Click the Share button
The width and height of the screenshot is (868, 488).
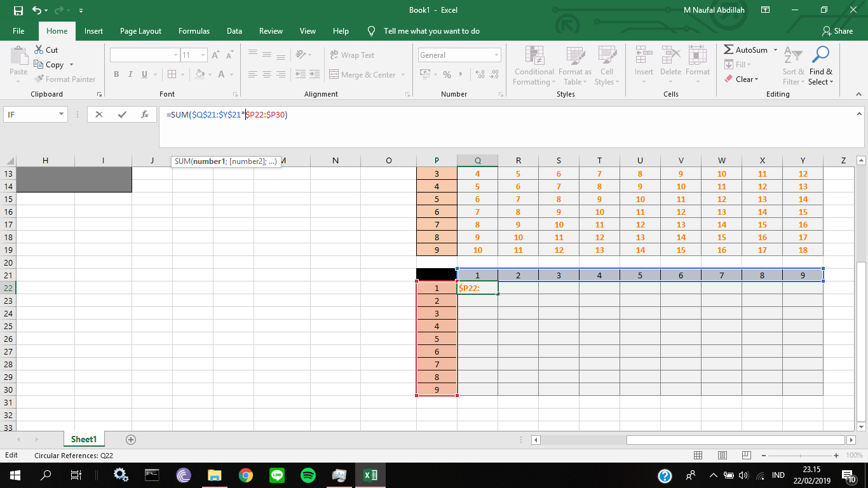click(837, 30)
